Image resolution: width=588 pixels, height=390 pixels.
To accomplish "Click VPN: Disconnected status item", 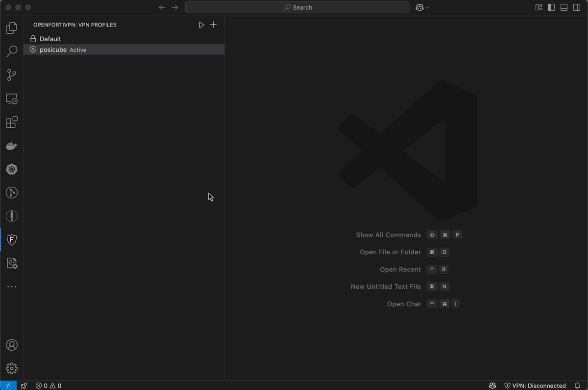I will [535, 386].
